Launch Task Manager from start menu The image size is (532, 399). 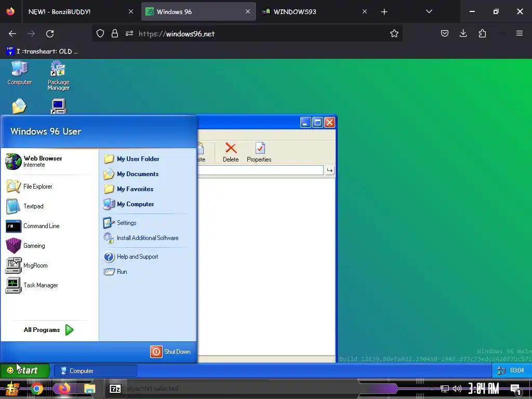[x=32, y=285]
